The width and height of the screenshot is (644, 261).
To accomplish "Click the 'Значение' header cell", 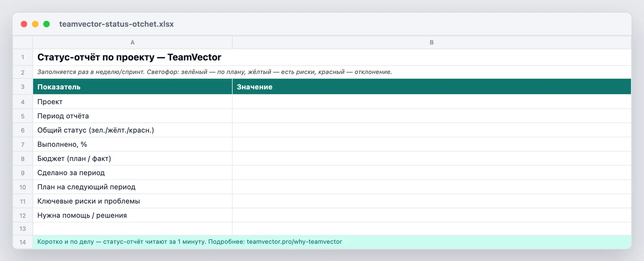I will point(431,86).
